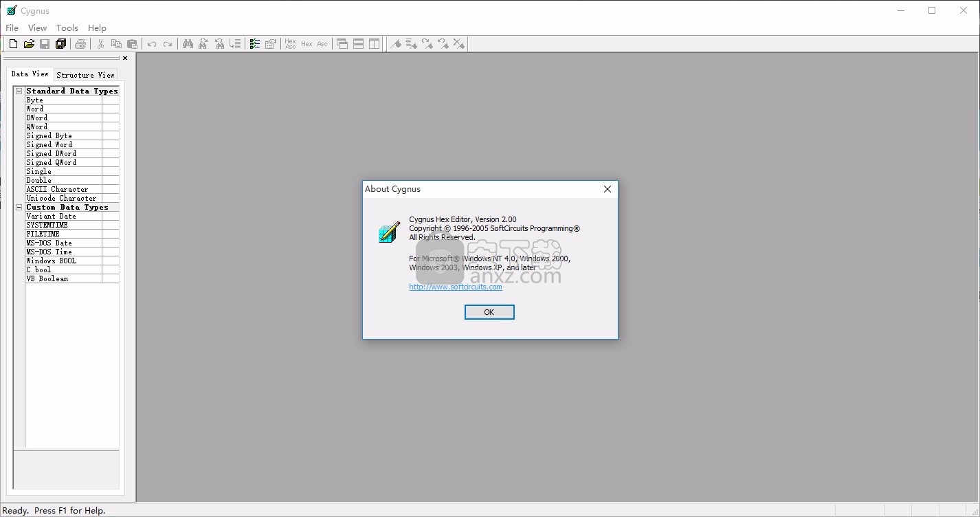Collapse the Standard Data Types group

[19, 91]
